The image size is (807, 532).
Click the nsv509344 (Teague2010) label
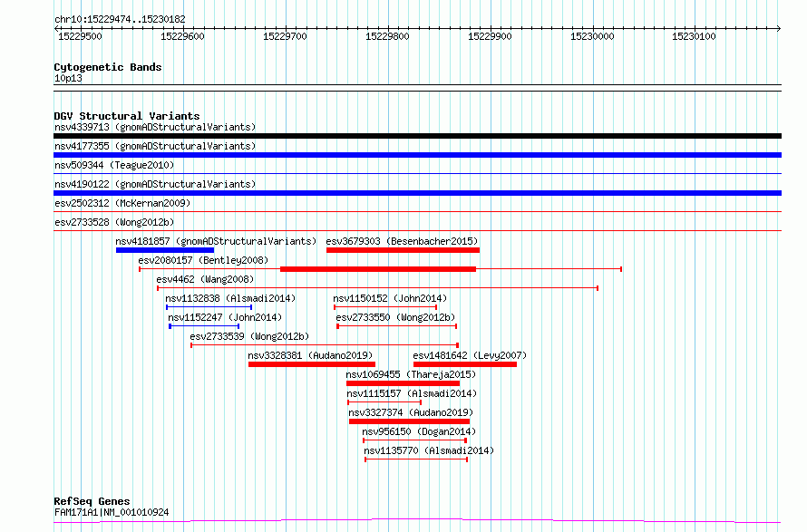pos(114,165)
